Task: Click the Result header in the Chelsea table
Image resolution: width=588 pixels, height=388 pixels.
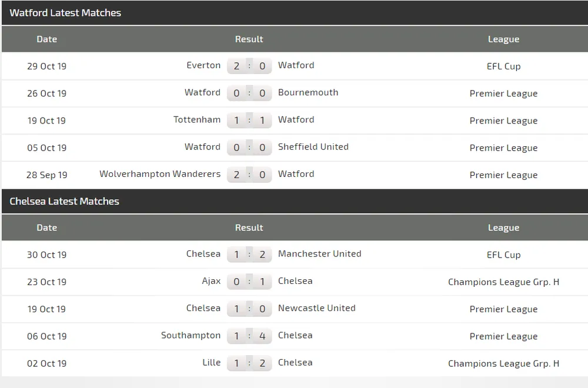Action: click(249, 228)
